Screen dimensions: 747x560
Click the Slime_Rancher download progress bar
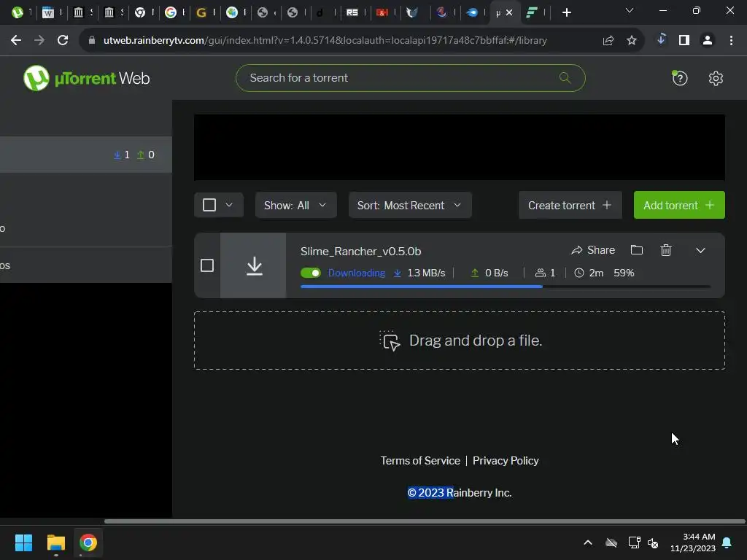(x=506, y=286)
